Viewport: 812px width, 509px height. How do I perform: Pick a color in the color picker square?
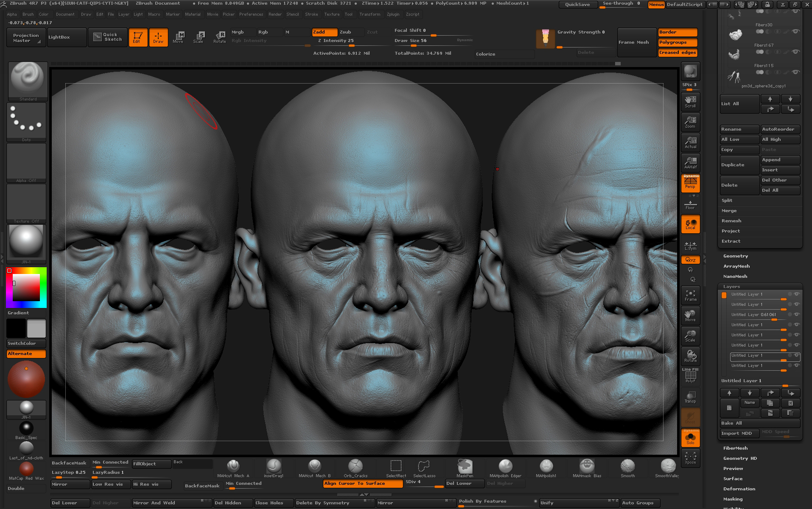26,288
